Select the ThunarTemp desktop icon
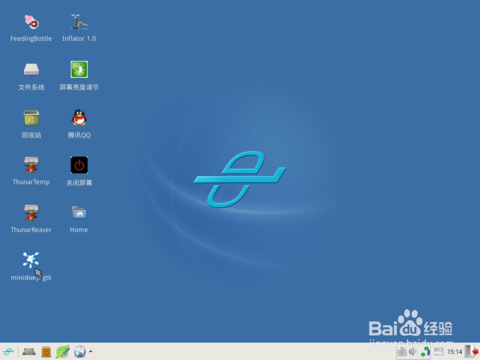The height and width of the screenshot is (360, 480). 31,165
